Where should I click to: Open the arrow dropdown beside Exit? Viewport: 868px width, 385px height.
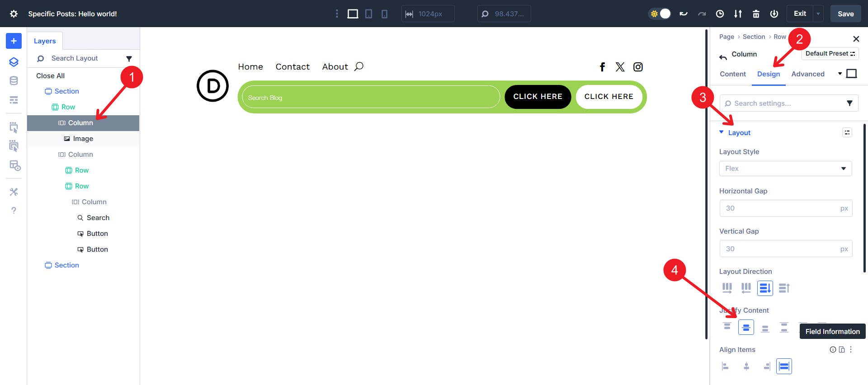point(818,14)
